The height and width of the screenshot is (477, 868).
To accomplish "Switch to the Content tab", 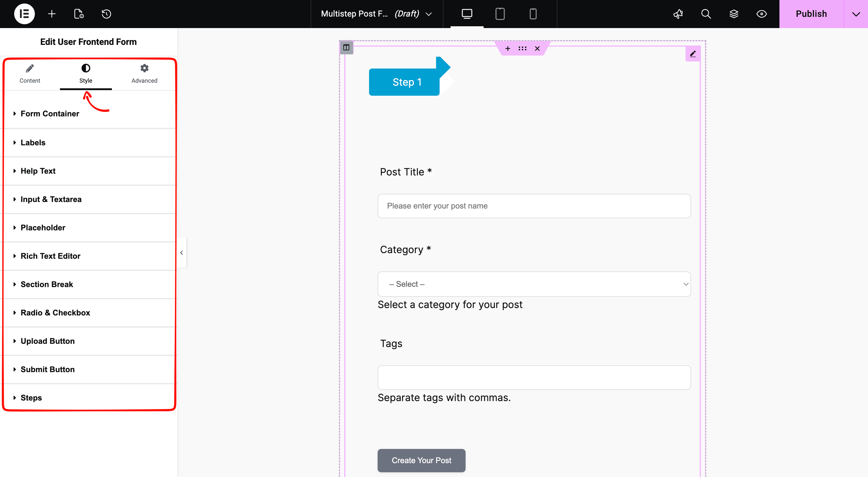I will tap(30, 74).
